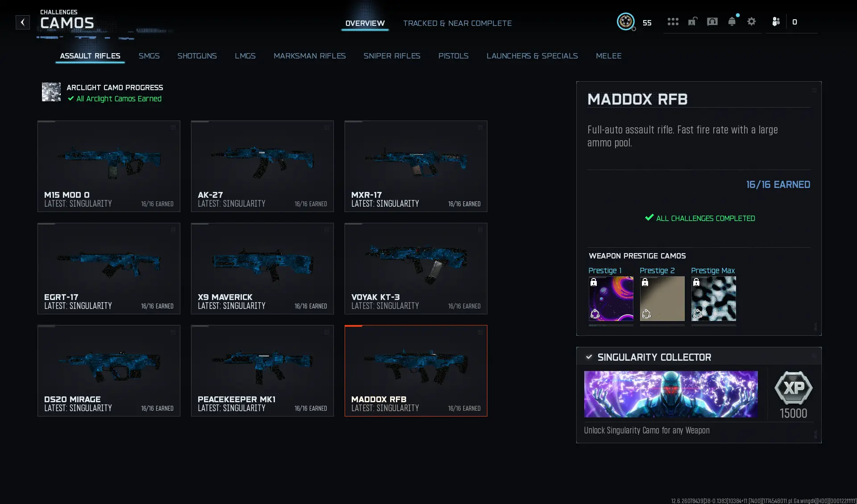Screen dimensions: 857x504
Task: Open the grid menu icon
Action: click(673, 22)
